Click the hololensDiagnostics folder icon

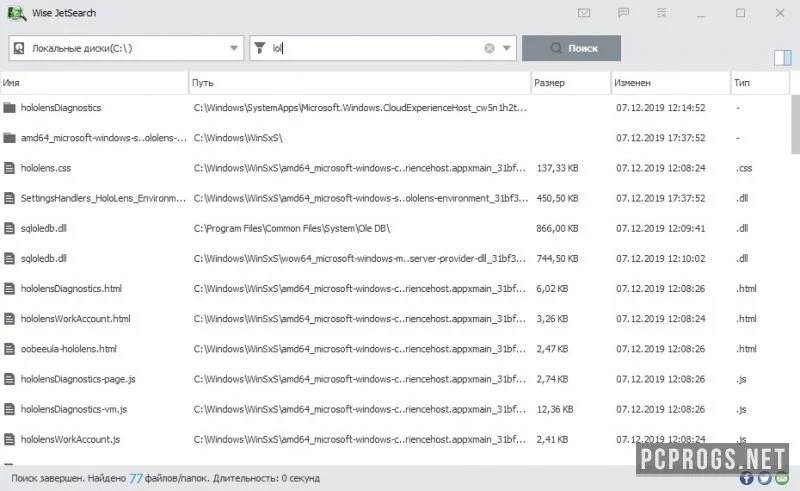[x=9, y=108]
